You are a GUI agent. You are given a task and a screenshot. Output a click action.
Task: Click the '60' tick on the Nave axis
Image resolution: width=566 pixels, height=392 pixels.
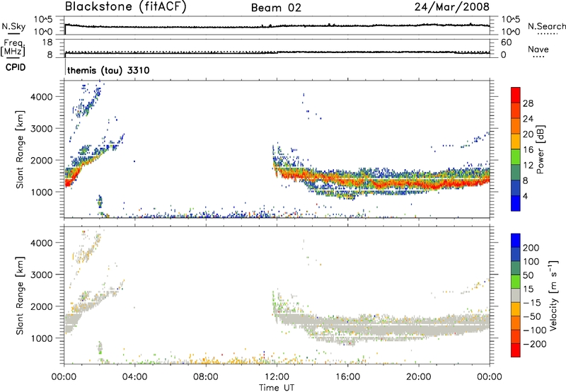[507, 42]
